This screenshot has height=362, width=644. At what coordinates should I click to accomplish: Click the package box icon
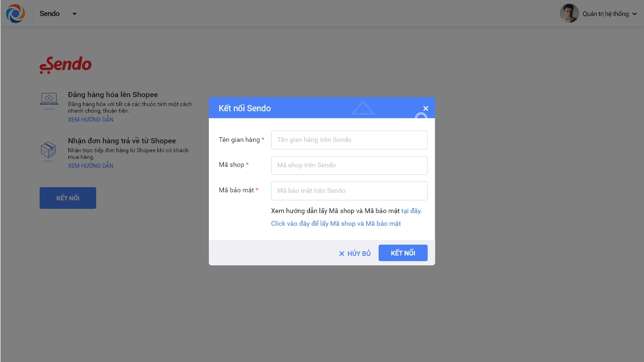coord(49,151)
